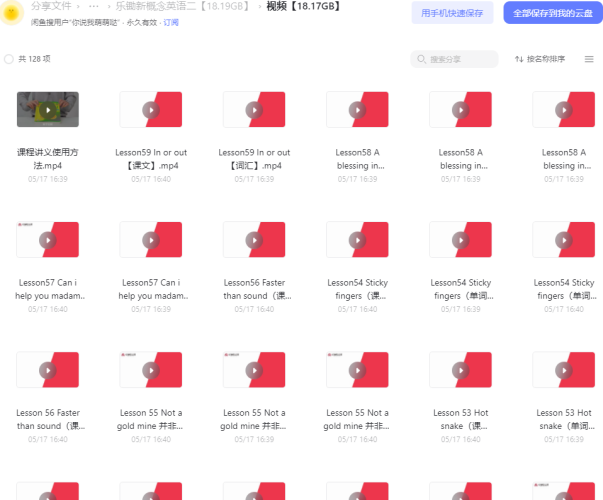Go to the 分享文件 breadcrumb

pos(51,6)
